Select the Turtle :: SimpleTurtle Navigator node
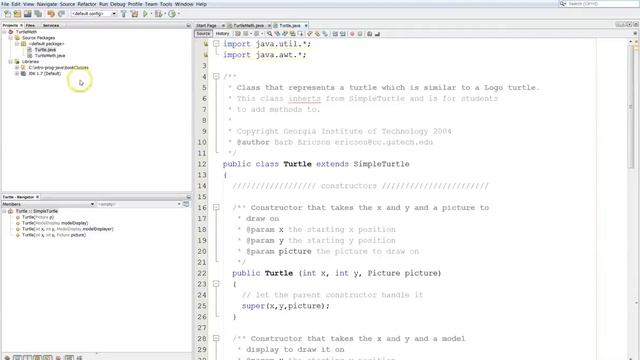 (x=37, y=211)
